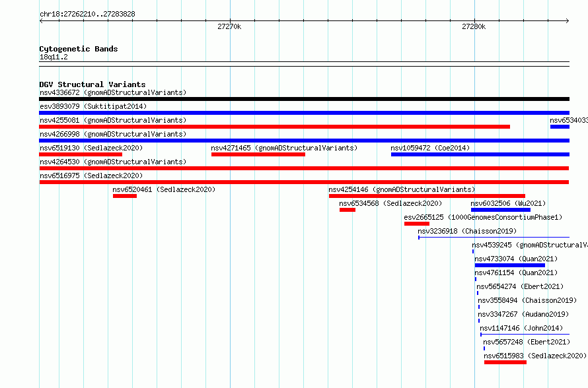This screenshot has width=588, height=388.
Task: Select the black nsv4336672 variant bar
Action: [x=304, y=99]
